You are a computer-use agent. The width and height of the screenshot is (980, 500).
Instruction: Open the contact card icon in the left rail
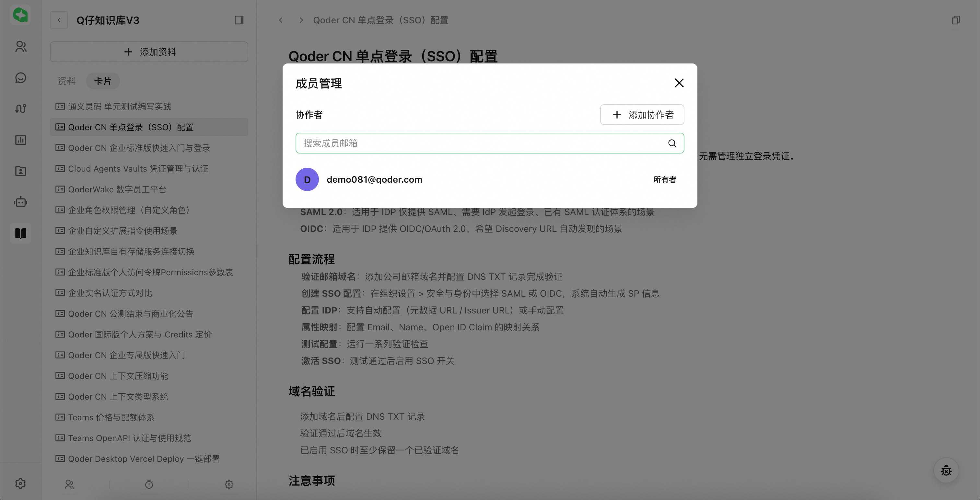(20, 171)
